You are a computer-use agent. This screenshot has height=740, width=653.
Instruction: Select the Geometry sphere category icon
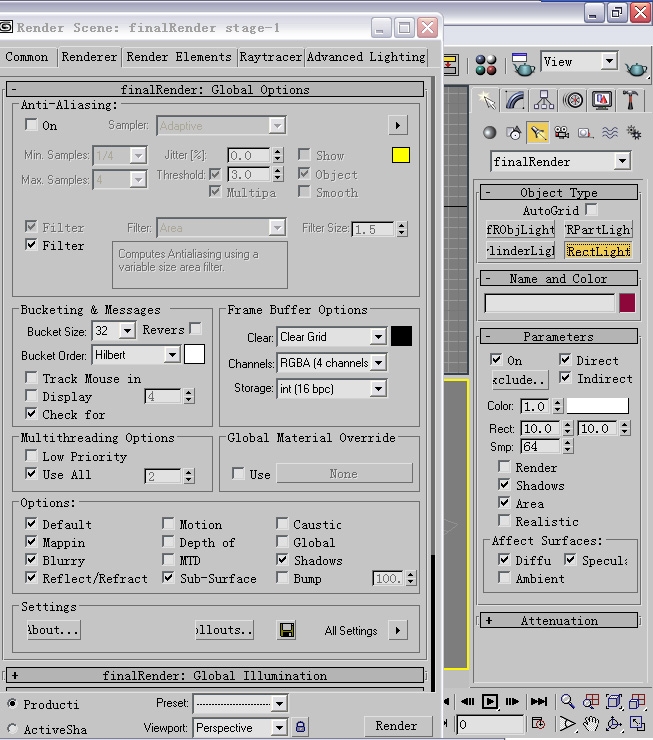click(x=490, y=133)
